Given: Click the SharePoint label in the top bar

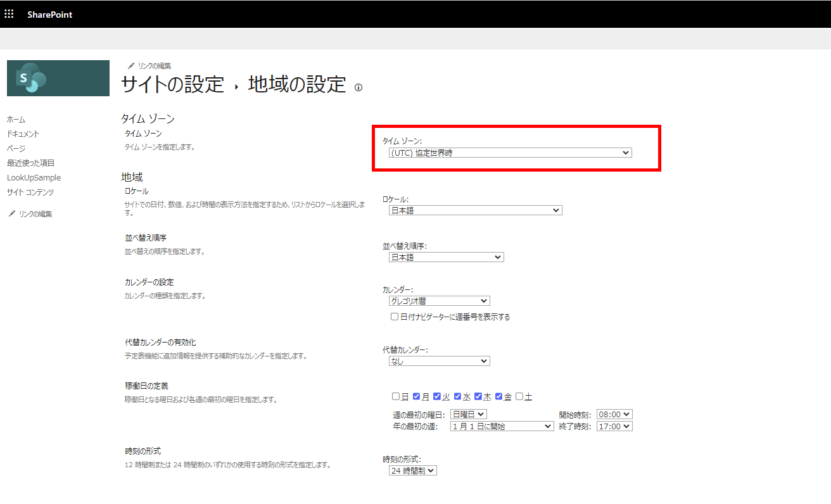Looking at the screenshot, I should click(49, 13).
